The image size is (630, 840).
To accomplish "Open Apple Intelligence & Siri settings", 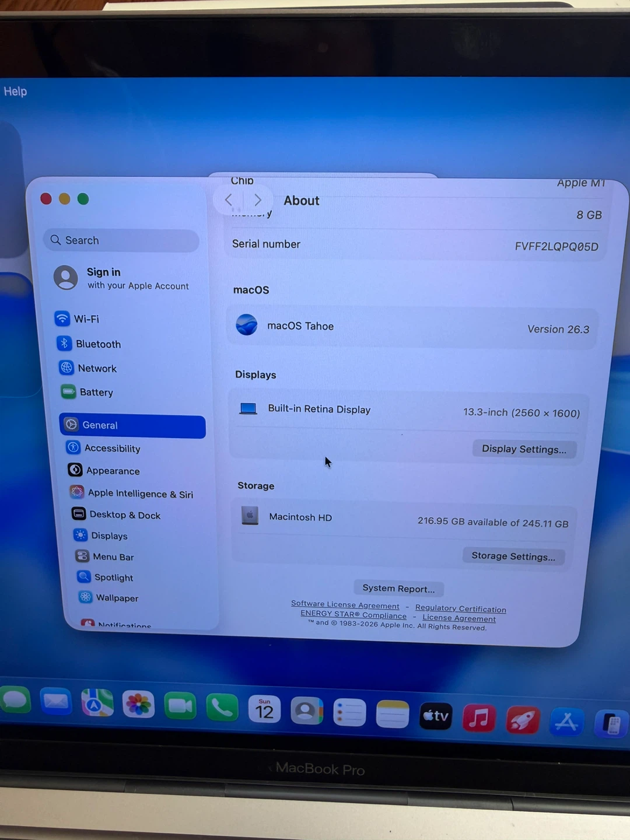I will (x=131, y=493).
